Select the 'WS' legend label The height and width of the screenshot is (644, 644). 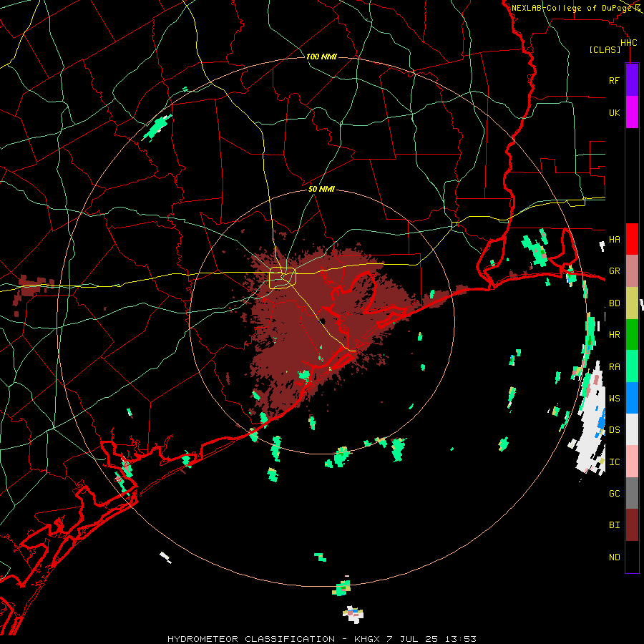click(x=614, y=399)
